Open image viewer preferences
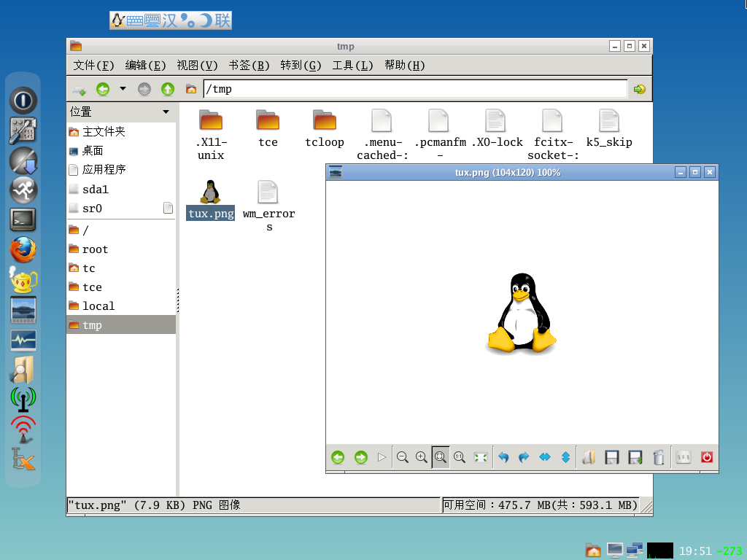The height and width of the screenshot is (560, 747). (684, 458)
